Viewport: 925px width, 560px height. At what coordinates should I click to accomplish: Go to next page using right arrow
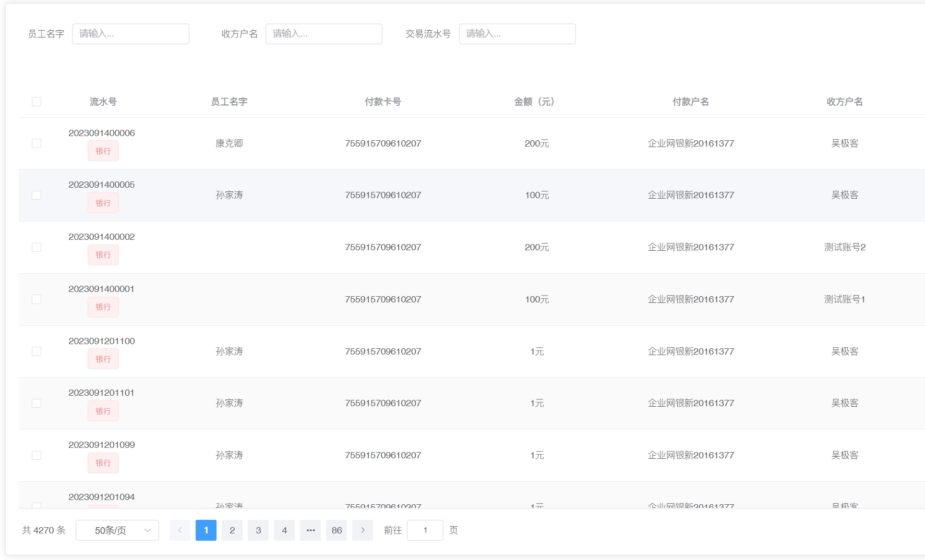click(x=363, y=530)
